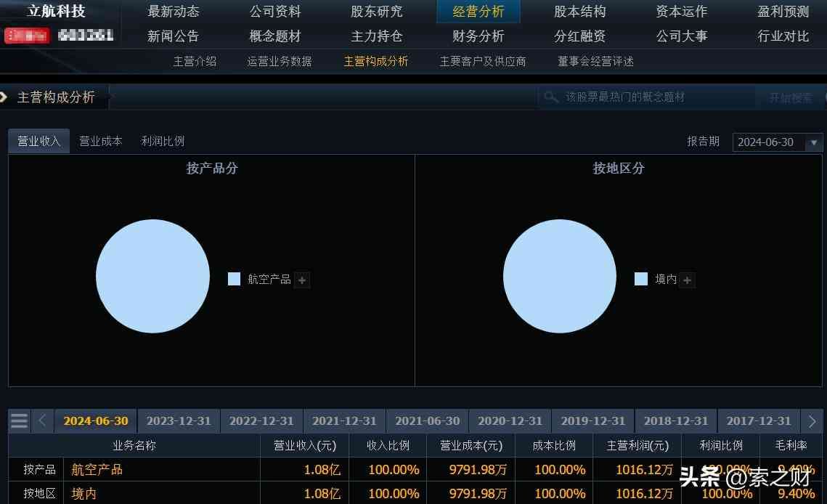Open the 报告期 date dropdown
Image resolution: width=827 pixels, height=504 pixels.
[x=814, y=142]
